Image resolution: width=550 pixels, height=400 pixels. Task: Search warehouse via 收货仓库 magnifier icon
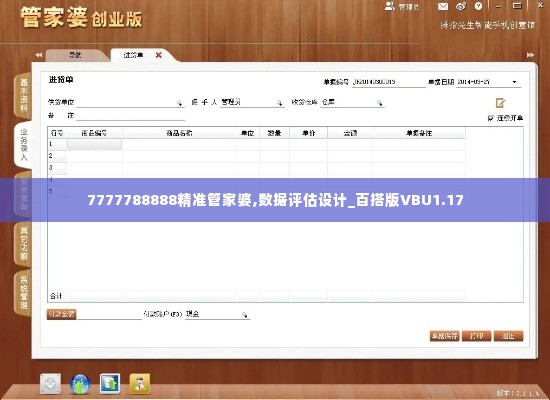click(379, 103)
